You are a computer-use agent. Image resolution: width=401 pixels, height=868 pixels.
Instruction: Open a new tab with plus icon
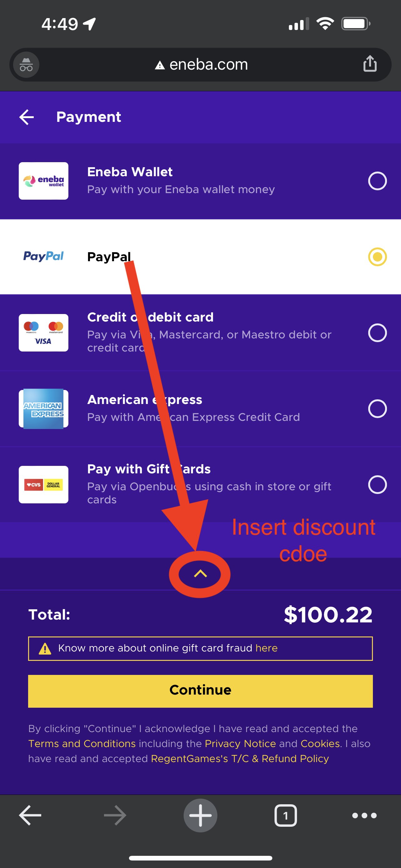200,816
